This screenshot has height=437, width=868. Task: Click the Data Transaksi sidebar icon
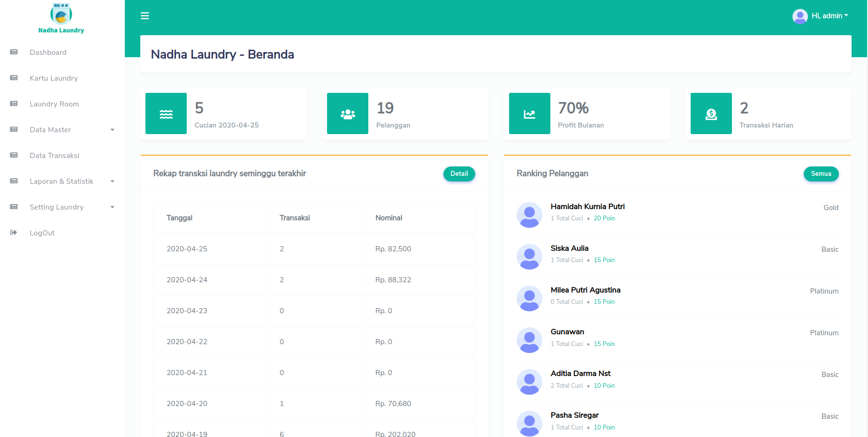click(x=14, y=155)
